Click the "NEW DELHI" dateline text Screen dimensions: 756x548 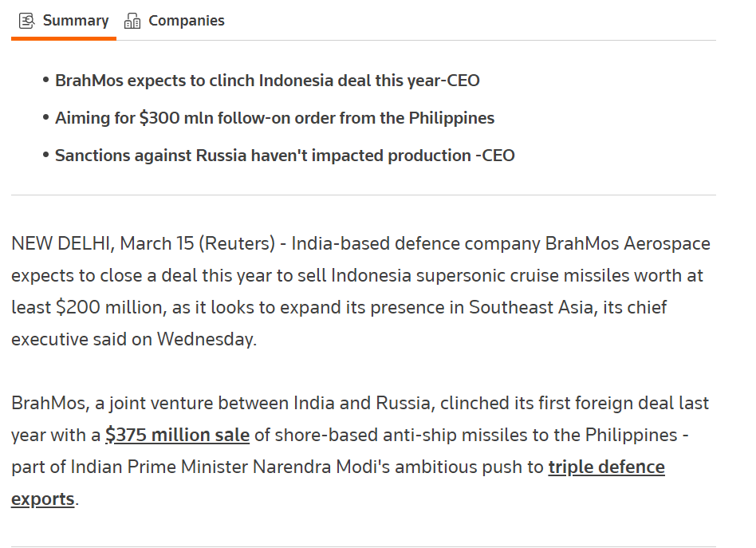(62, 243)
